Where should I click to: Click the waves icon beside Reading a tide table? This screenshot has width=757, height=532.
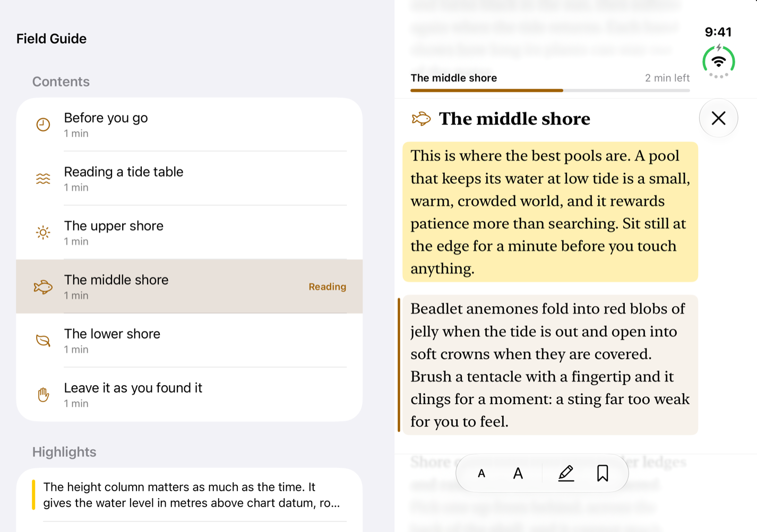(43, 179)
